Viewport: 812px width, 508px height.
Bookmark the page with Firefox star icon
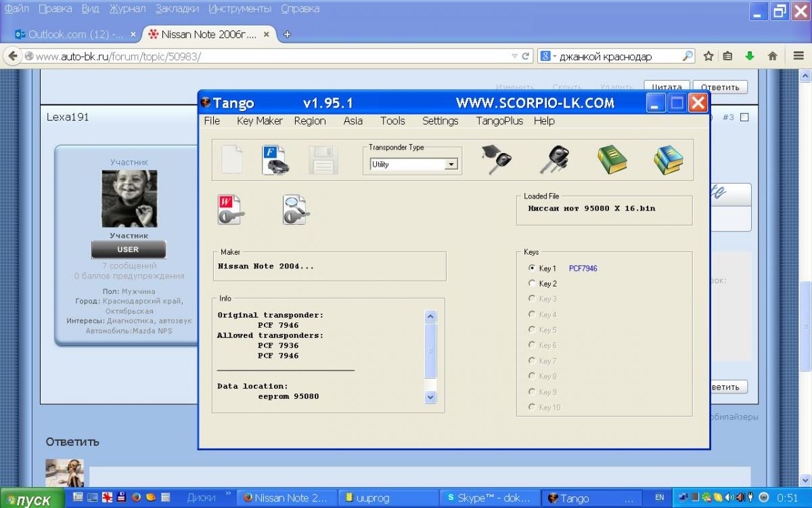tap(708, 56)
